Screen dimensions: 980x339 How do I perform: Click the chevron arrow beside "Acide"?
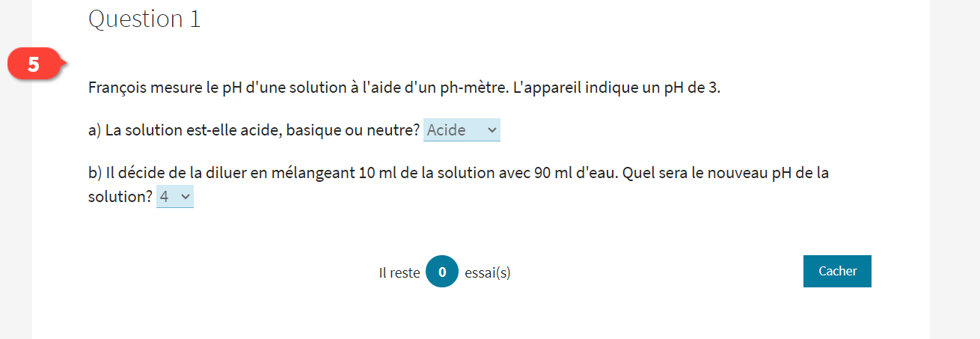(491, 130)
